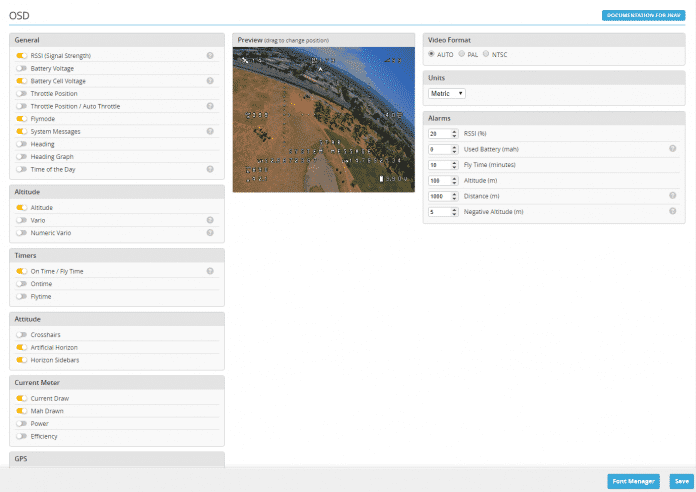Click the Font Manager button

click(634, 481)
